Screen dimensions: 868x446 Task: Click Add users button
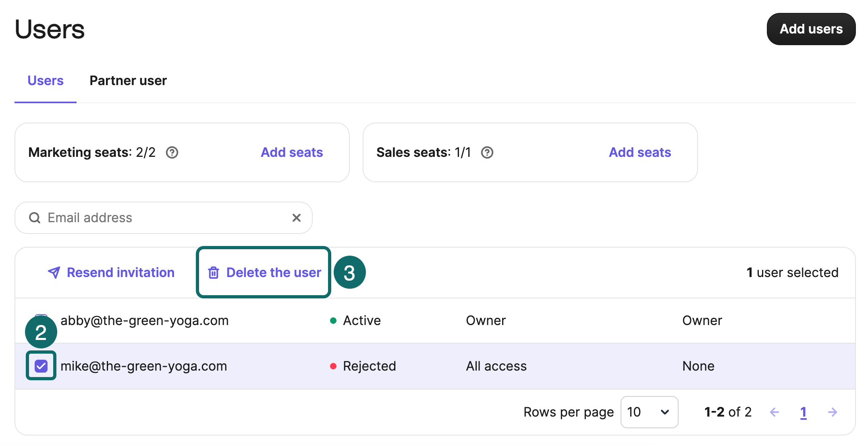[x=811, y=29]
